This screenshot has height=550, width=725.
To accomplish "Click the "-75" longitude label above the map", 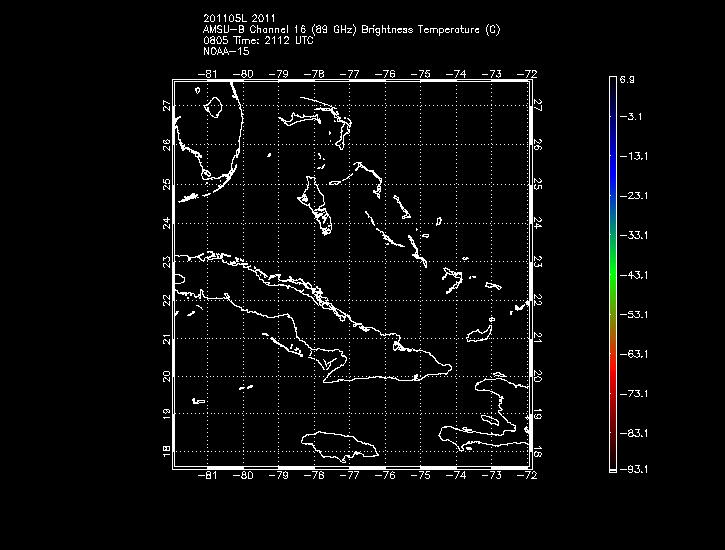I will click(x=421, y=74).
